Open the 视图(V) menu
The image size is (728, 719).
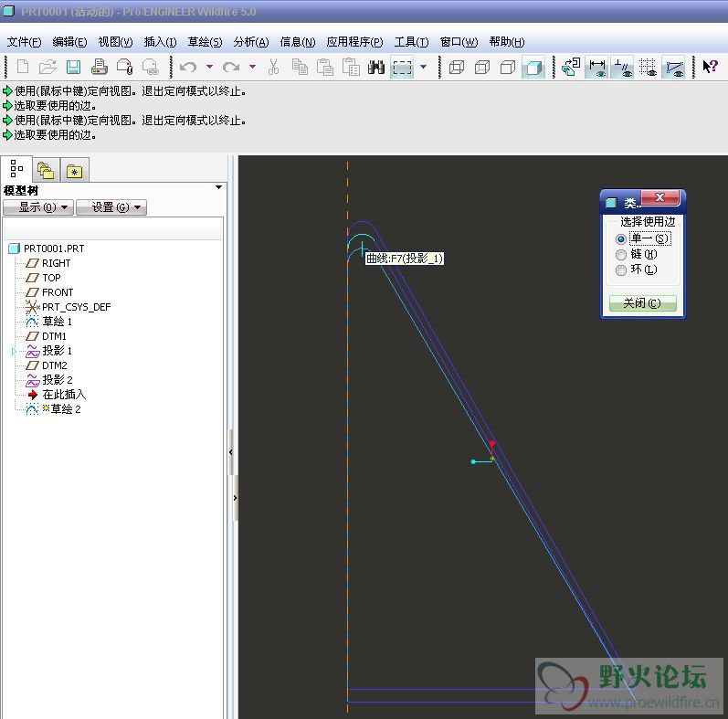[115, 42]
